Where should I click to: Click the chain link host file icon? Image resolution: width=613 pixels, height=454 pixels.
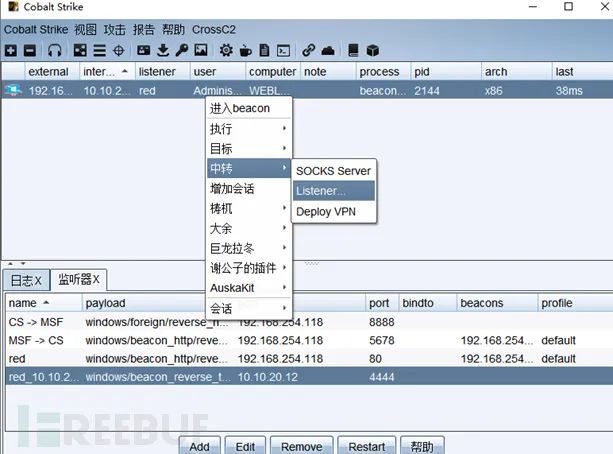[308, 50]
